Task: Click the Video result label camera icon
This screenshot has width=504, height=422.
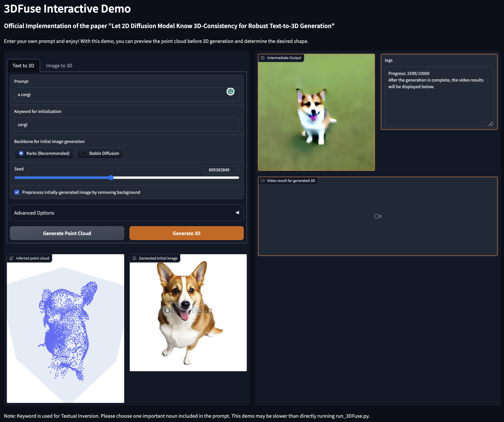Action: tap(263, 181)
